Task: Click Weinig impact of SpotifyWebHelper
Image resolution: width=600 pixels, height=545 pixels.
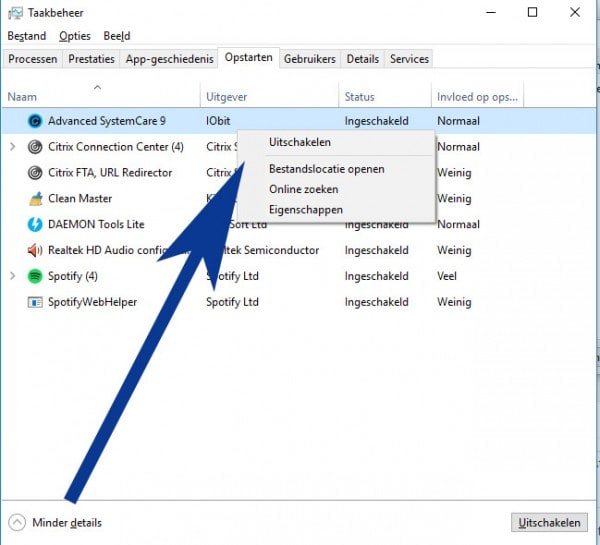Action: pyautogui.click(x=454, y=302)
